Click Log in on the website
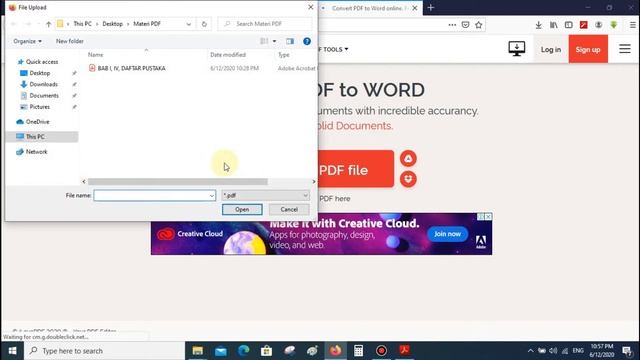 tap(551, 49)
